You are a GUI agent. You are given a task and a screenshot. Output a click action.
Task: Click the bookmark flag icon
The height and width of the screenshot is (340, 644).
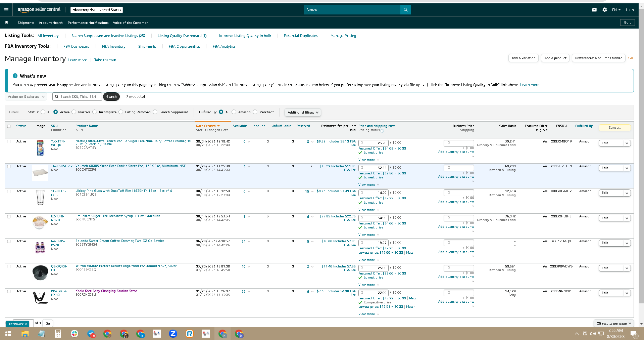(6, 23)
